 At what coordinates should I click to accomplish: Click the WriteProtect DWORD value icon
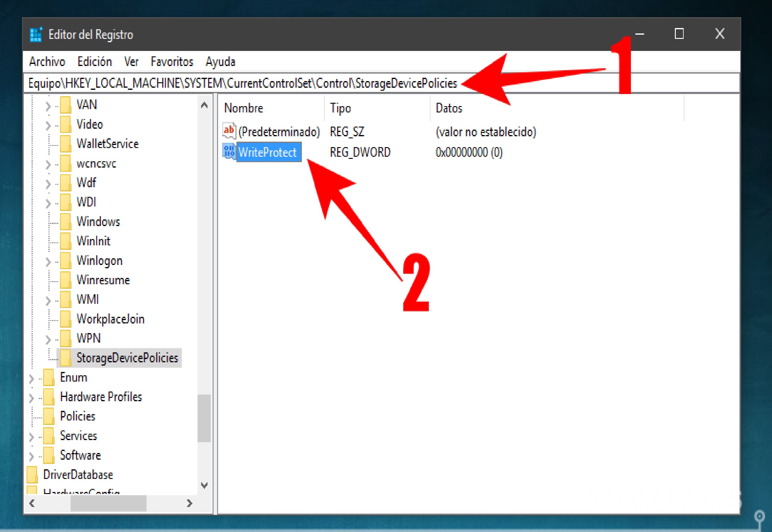(x=229, y=152)
